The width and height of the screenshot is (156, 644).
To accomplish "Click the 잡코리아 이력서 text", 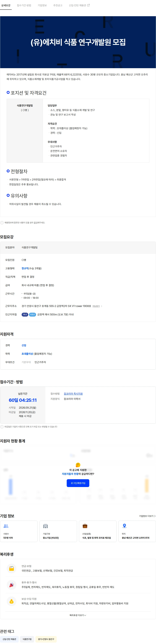I will pyautogui.click(x=72, y=399).
